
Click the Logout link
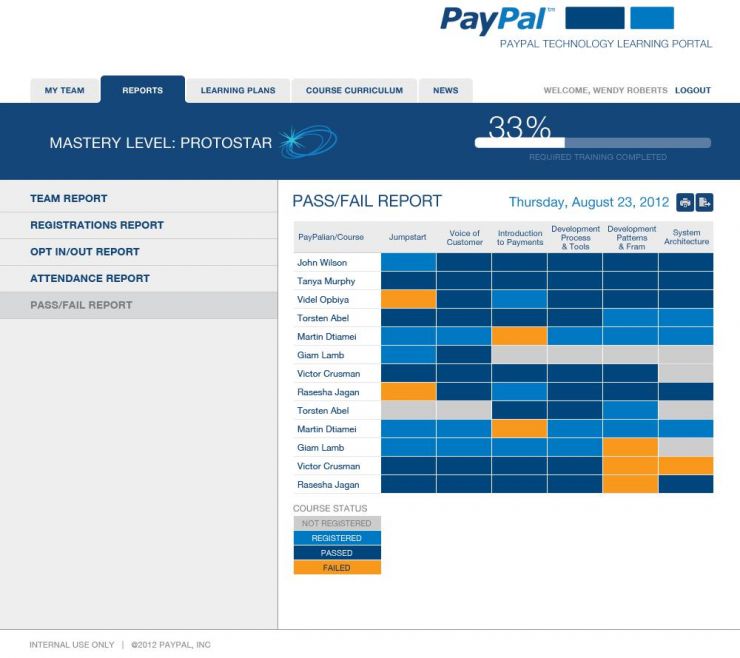pyautogui.click(x=692, y=90)
